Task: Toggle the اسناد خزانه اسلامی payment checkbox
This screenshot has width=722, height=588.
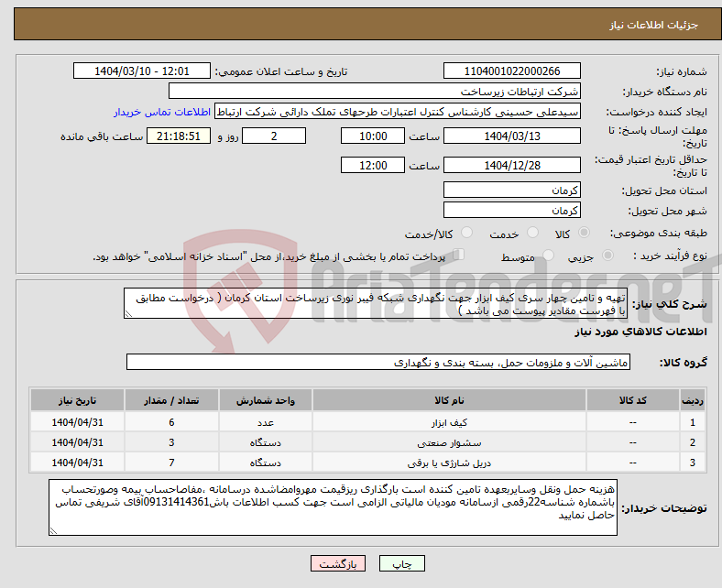Action: [459, 255]
